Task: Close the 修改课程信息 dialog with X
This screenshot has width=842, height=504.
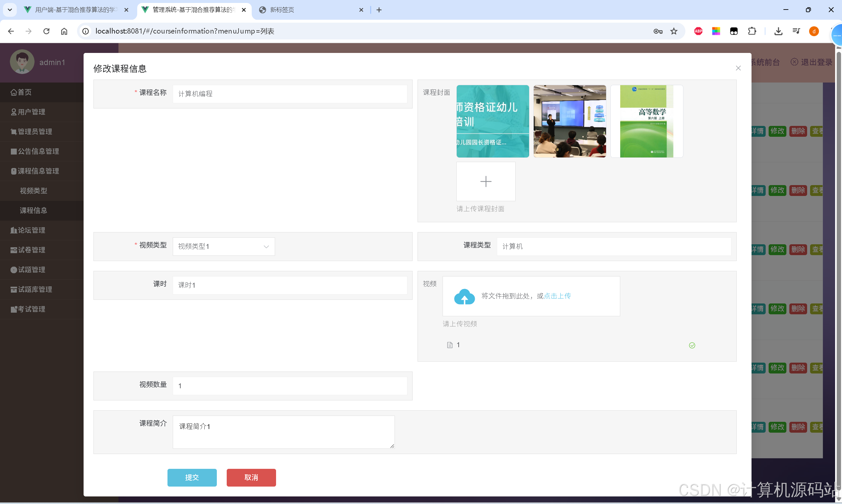Action: coord(738,68)
